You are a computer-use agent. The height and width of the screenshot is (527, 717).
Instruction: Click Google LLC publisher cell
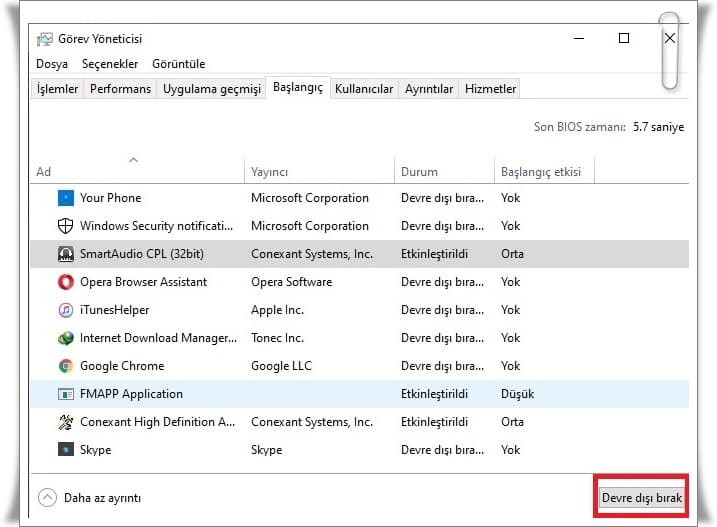(x=281, y=366)
